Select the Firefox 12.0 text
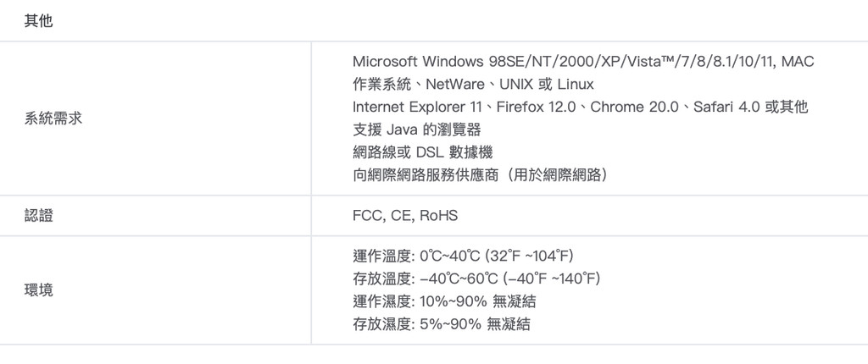The width and height of the screenshot is (868, 364). click(x=536, y=108)
